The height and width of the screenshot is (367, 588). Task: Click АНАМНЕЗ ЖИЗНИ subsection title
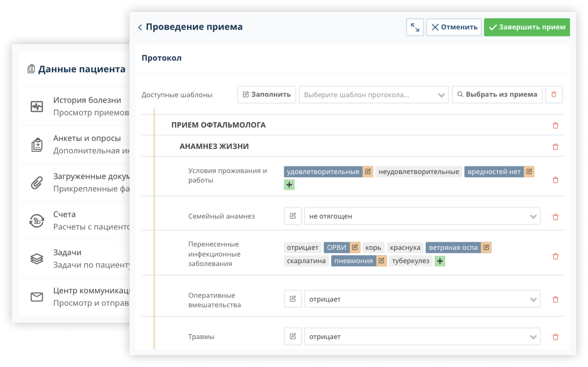(x=214, y=146)
